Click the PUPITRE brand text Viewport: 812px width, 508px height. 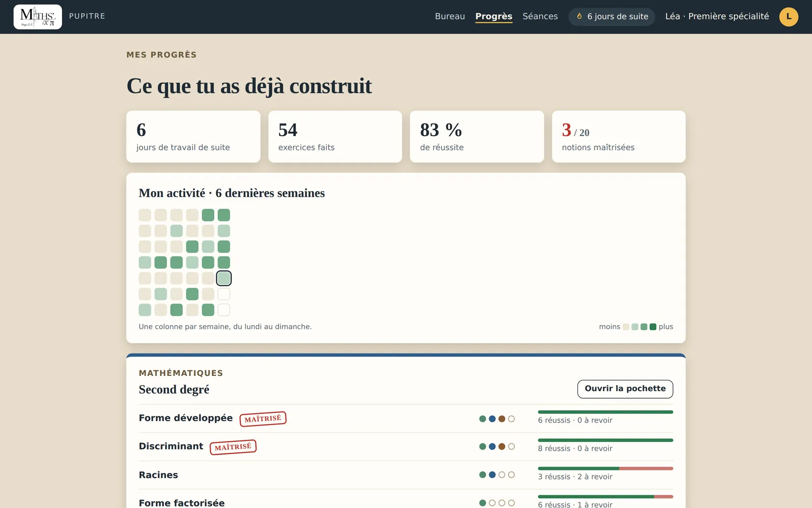point(87,16)
